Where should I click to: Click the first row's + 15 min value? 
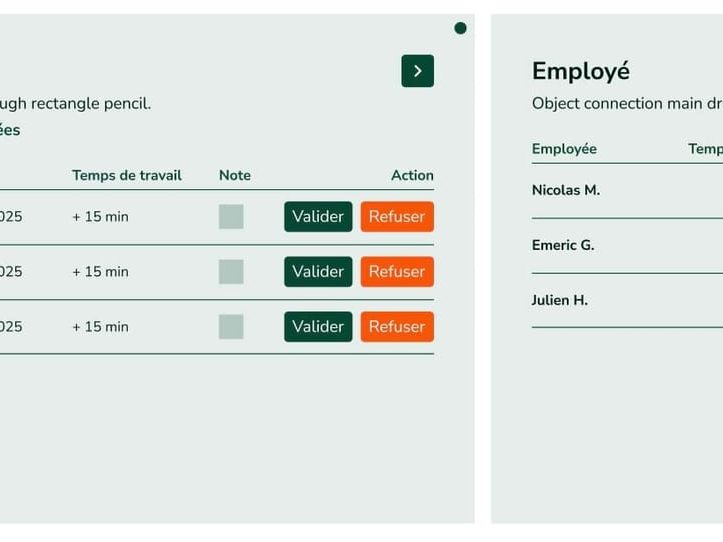100,217
